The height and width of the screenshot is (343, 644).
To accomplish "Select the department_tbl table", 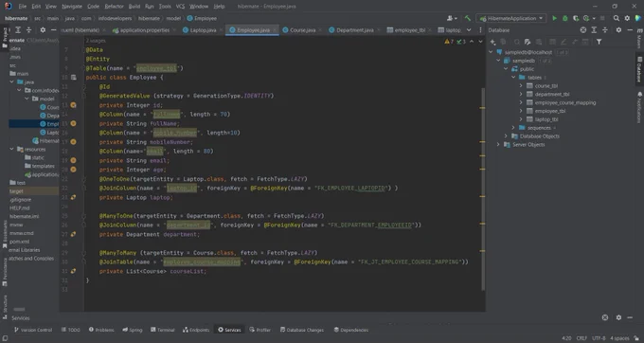I will coord(552,94).
